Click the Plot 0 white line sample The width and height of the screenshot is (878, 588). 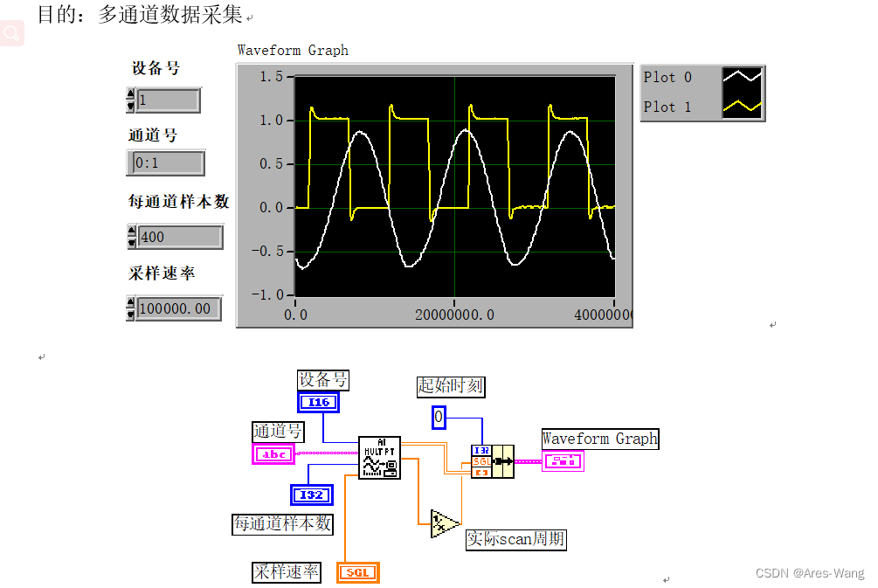pos(742,77)
